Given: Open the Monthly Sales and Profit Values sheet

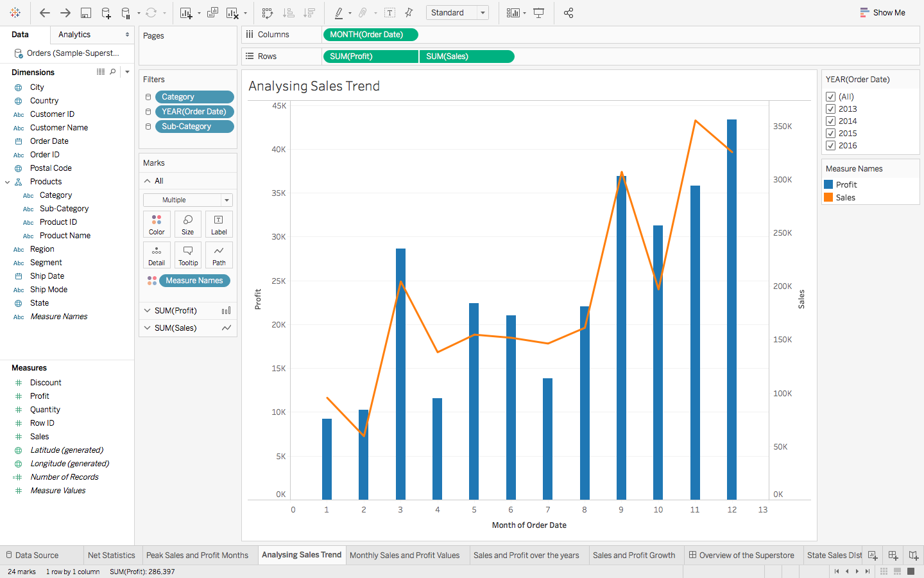Looking at the screenshot, I should click(406, 555).
